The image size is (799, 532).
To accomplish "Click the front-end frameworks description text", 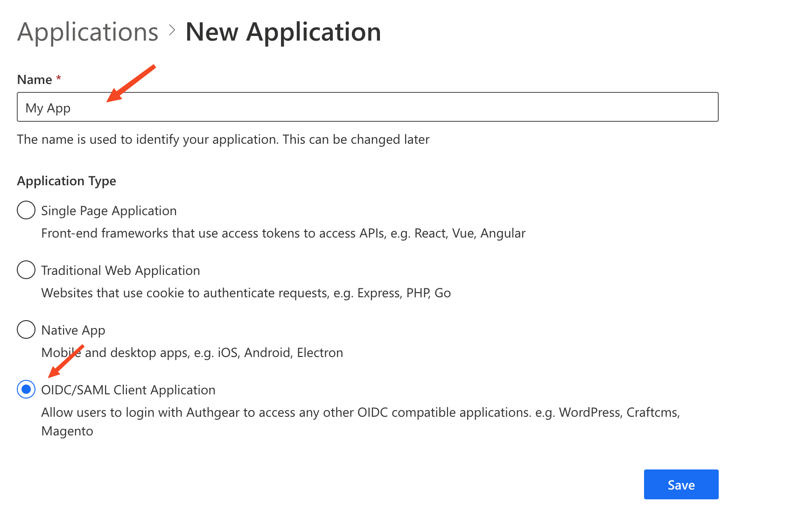I will click(x=283, y=233).
